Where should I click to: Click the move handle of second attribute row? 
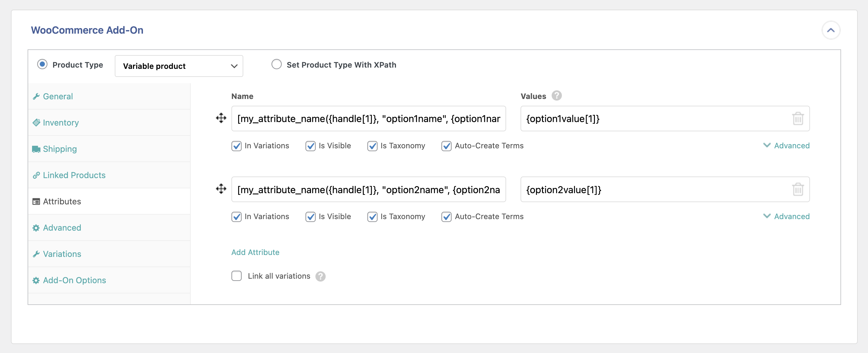point(221,189)
